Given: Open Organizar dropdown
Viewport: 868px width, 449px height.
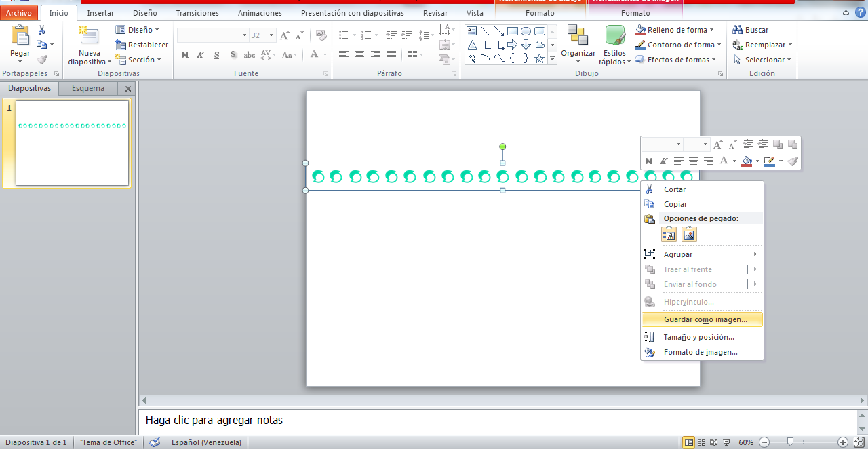Looking at the screenshot, I should point(578,44).
